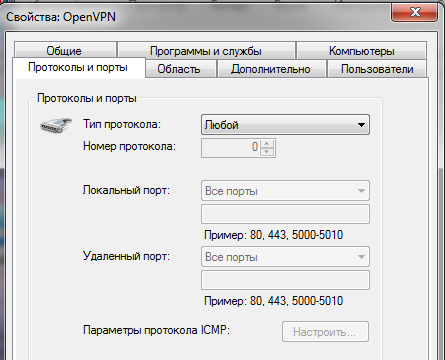This screenshot has width=445, height=360.
Task: Open the Пользователи tab
Action: point(377,69)
